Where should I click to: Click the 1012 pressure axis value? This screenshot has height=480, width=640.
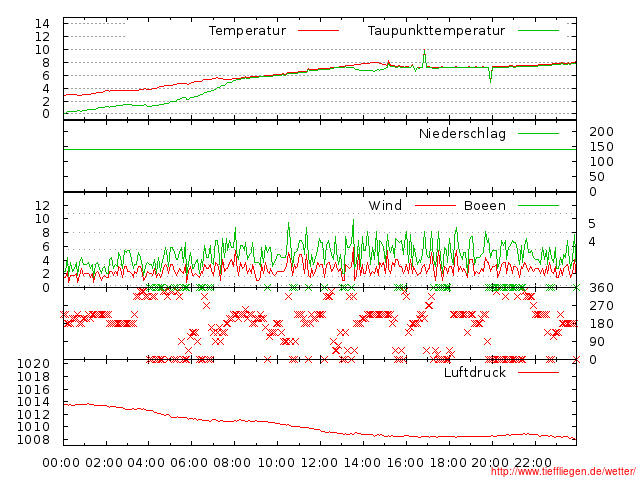pos(33,414)
